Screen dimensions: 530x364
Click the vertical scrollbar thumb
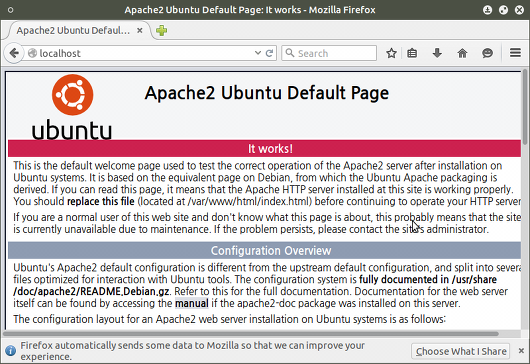tap(525, 107)
